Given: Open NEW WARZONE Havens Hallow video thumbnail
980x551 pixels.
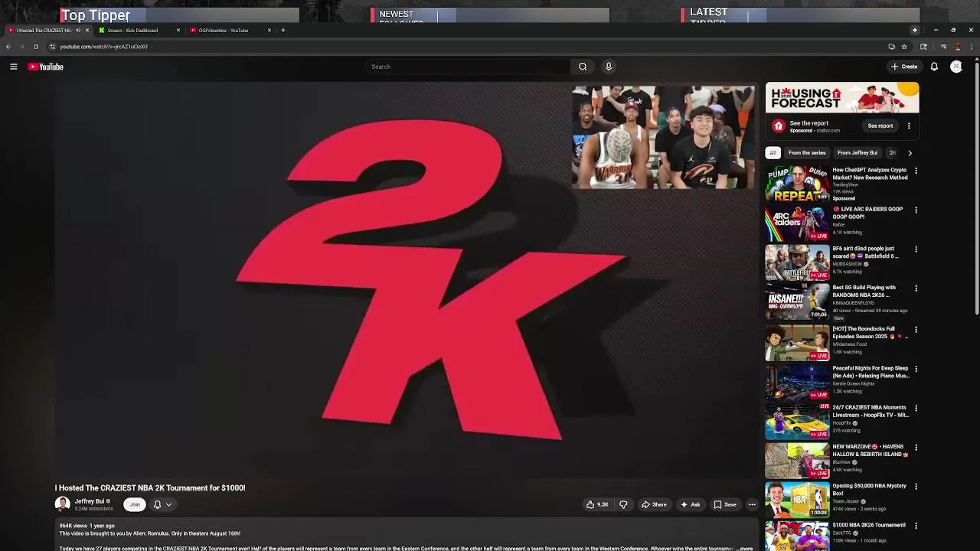Looking at the screenshot, I should click(797, 460).
